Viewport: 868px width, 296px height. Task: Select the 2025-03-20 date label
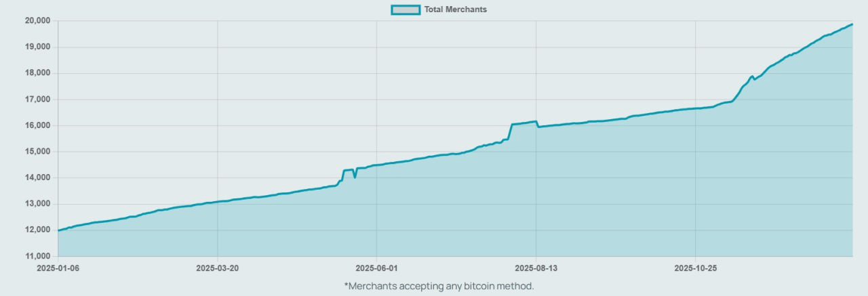(217, 268)
